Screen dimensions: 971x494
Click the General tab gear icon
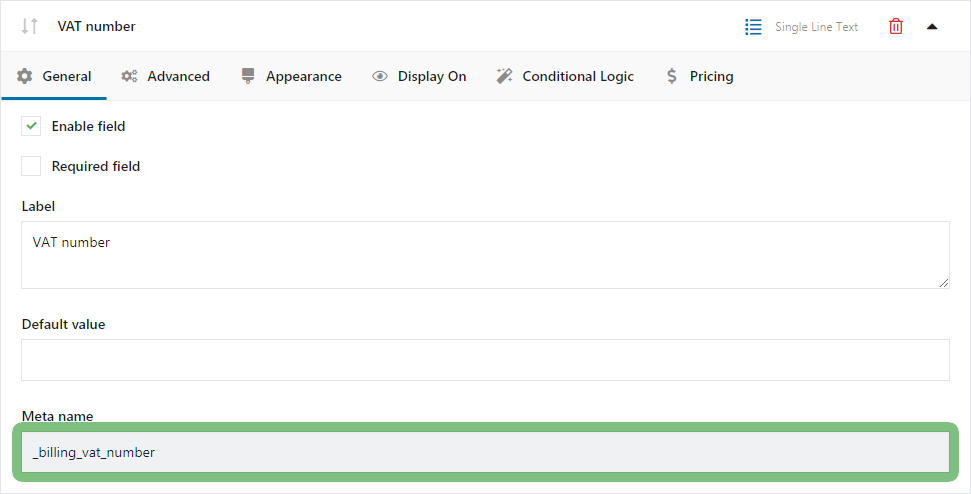[x=25, y=76]
